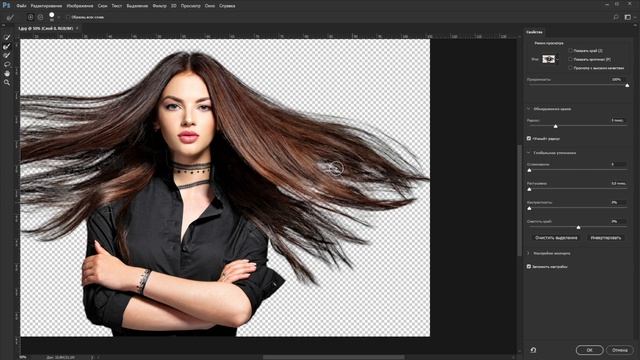Adjust the Контрастность slider handle
Image resolution: width=640 pixels, height=360 pixels.
point(529,208)
